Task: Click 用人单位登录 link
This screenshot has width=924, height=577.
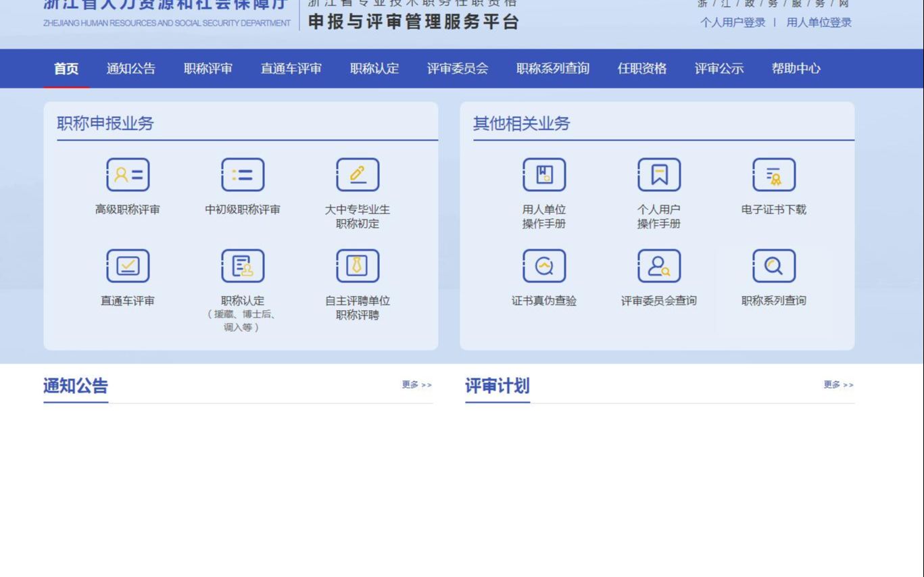Action: point(819,22)
